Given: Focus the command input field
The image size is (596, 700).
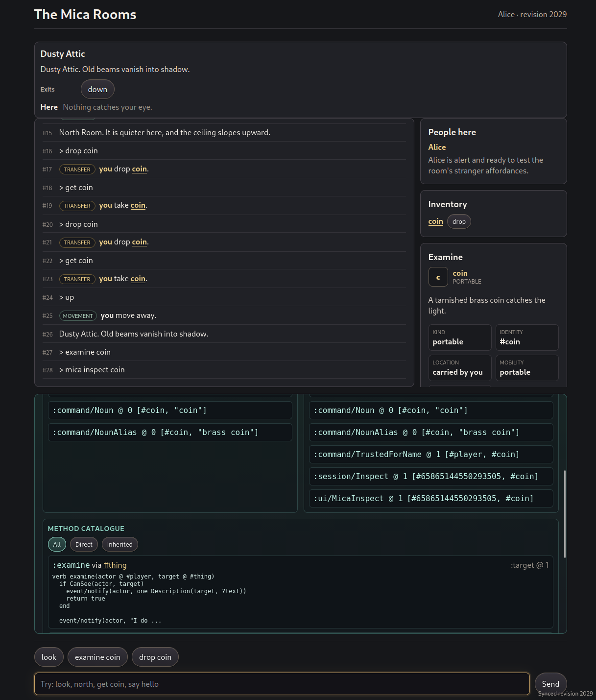Looking at the screenshot, I should pos(282,684).
